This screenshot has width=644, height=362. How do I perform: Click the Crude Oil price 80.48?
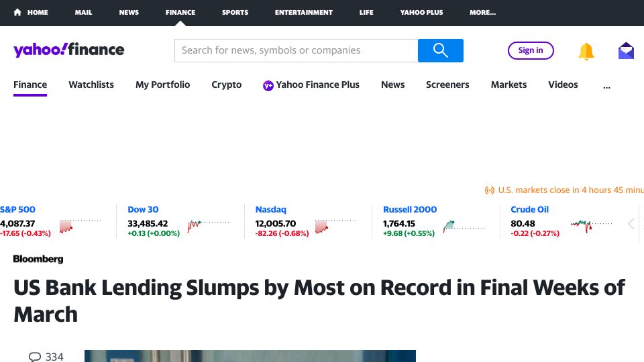pyautogui.click(x=523, y=224)
